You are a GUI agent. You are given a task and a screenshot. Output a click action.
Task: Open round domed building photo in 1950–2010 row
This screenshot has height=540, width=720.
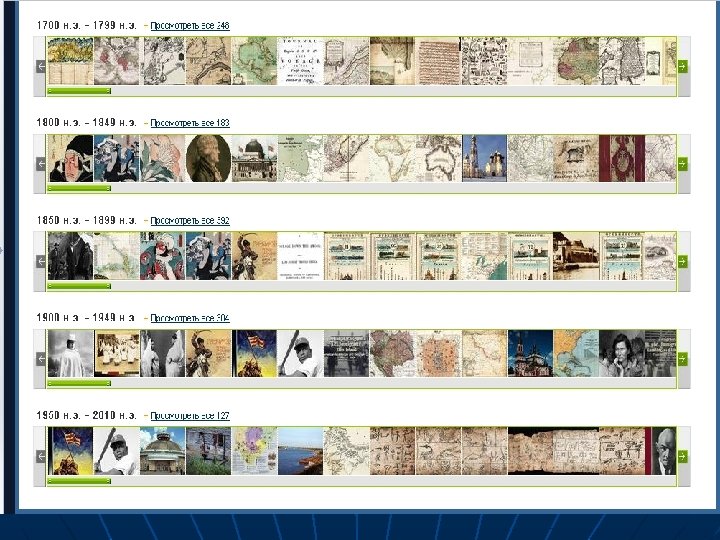[163, 451]
